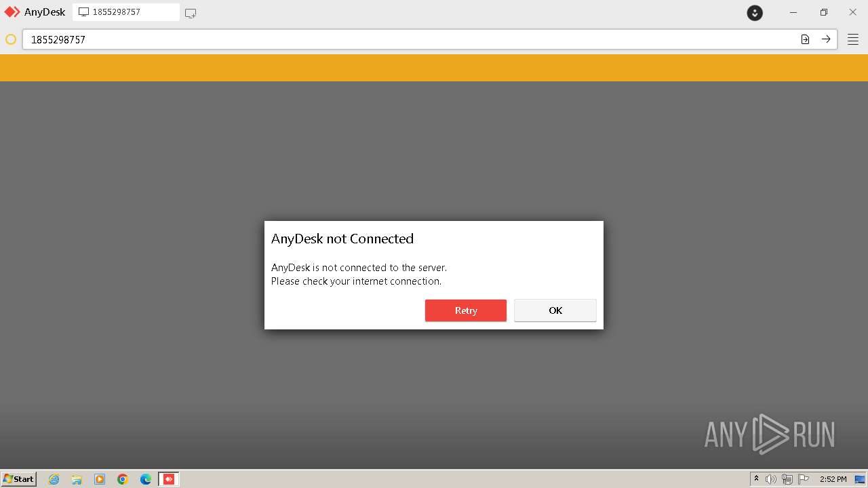Launch Google Chrome from taskbar
Image resolution: width=868 pixels, height=488 pixels.
coord(123,479)
